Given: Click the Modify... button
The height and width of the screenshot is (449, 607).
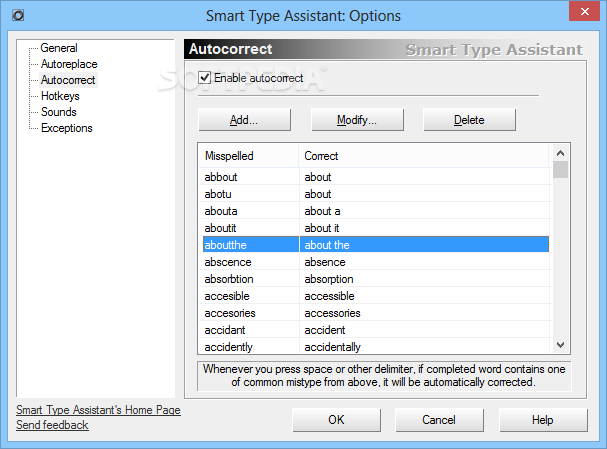Looking at the screenshot, I should (357, 120).
